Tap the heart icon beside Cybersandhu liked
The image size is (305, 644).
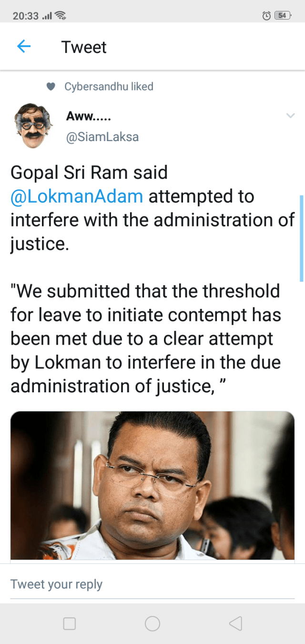pos(51,87)
